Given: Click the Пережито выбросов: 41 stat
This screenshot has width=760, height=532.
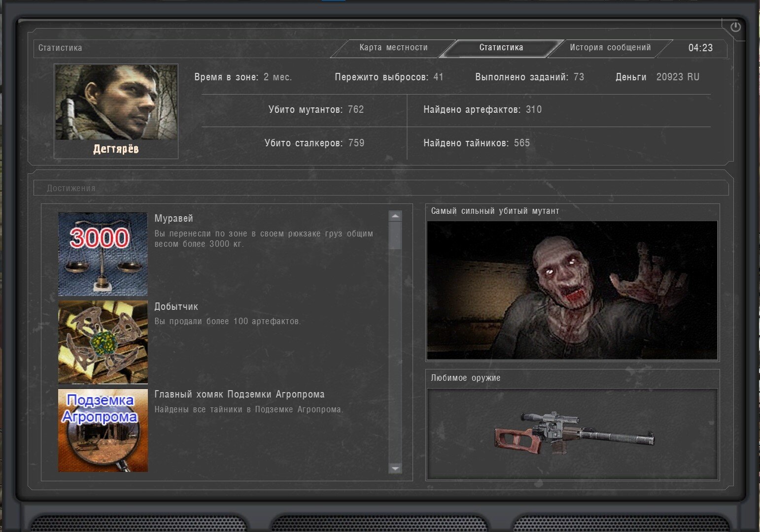Looking at the screenshot, I should [x=389, y=77].
